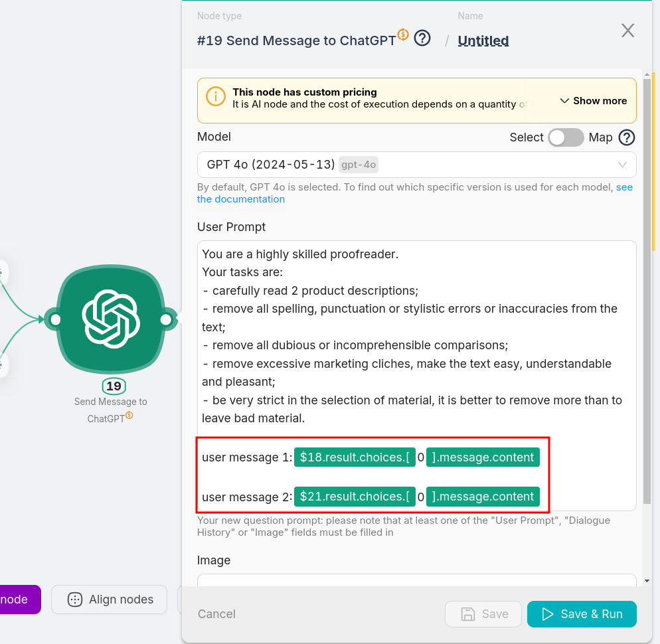Viewport: 660px width, 644px height.
Task: Open the Model dropdown GPT 4o
Action: pyautogui.click(x=416, y=165)
